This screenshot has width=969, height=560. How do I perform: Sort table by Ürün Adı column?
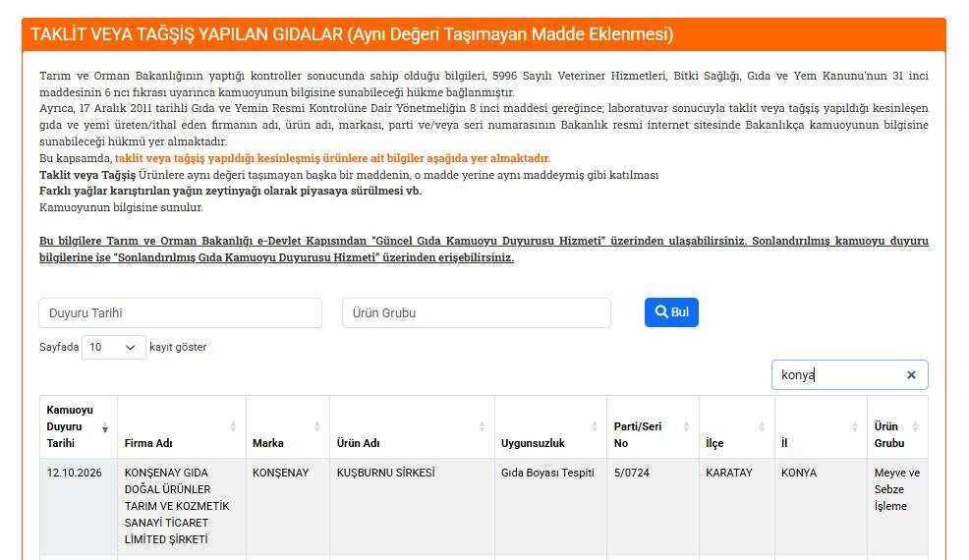[412, 426]
